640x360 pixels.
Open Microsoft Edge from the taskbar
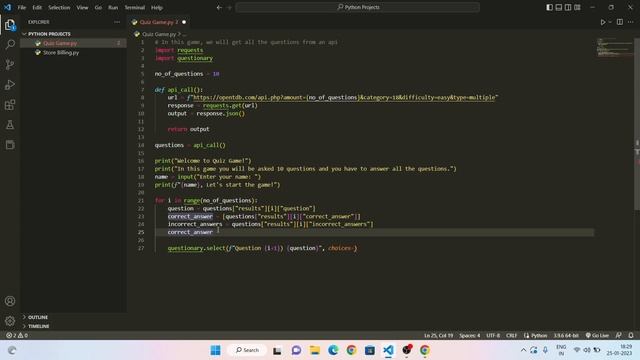[x=333, y=350]
